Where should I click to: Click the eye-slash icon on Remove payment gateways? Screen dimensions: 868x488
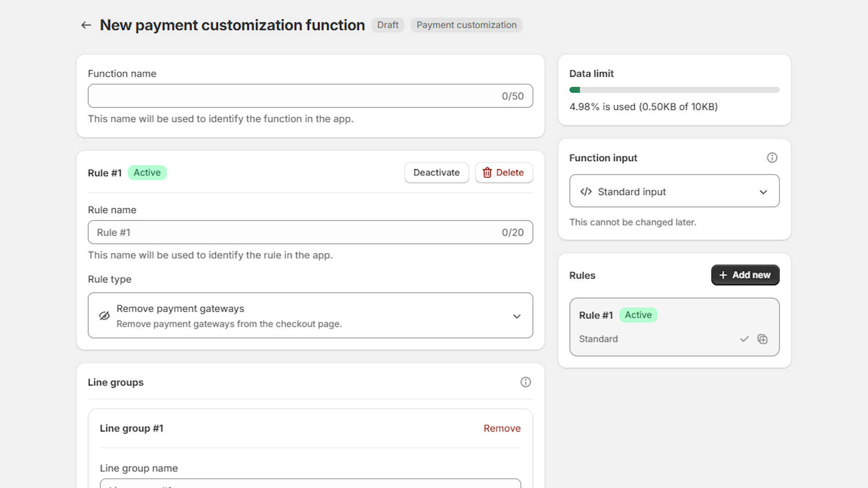coord(103,316)
